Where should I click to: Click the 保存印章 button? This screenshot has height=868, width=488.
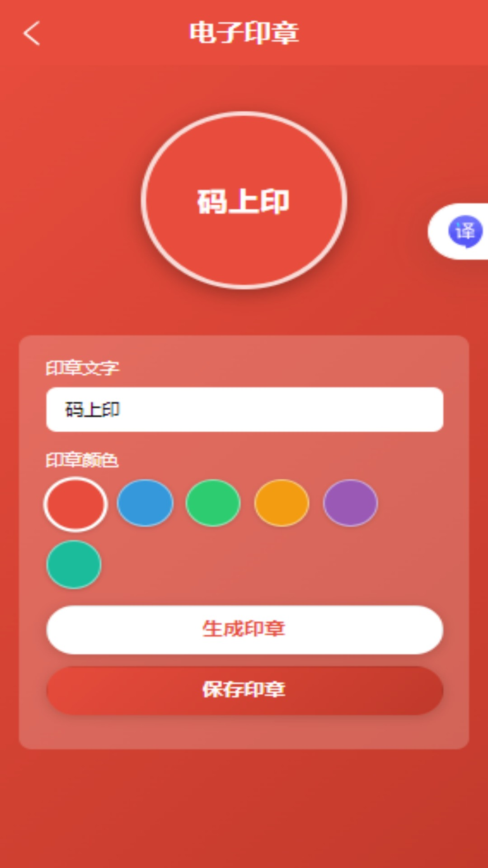click(x=244, y=690)
